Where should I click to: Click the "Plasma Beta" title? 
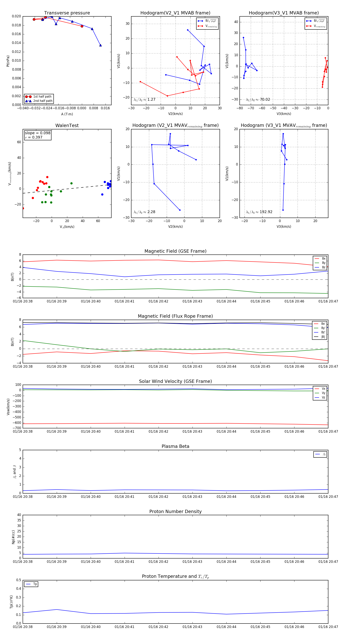[175, 446]
